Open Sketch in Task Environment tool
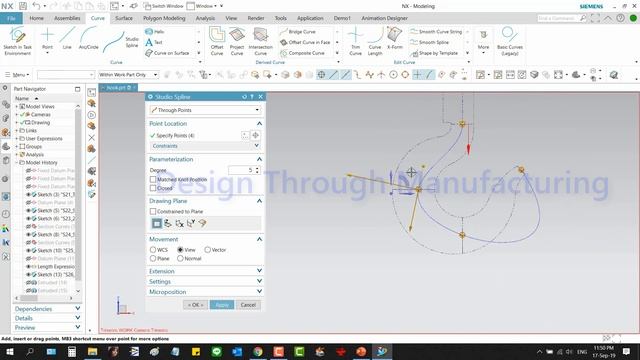The height and width of the screenshot is (360, 640). pos(17,41)
